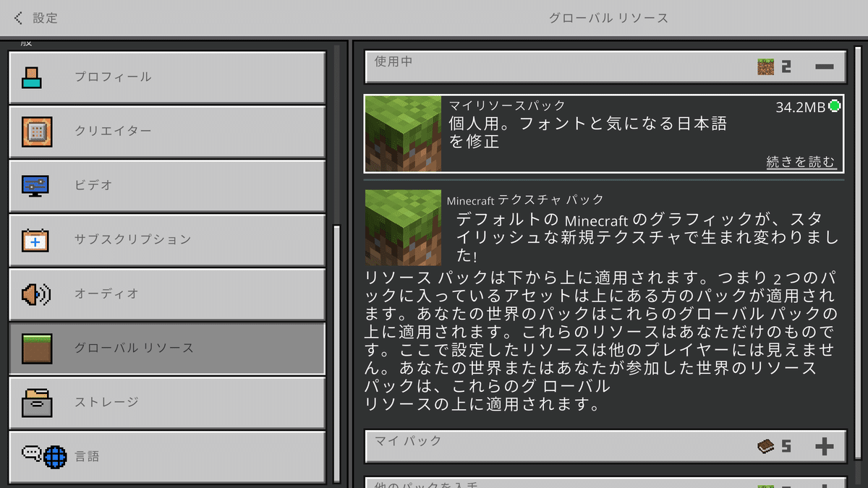Go back using the 設定 arrow
This screenshot has height=488, width=868.
click(x=18, y=18)
